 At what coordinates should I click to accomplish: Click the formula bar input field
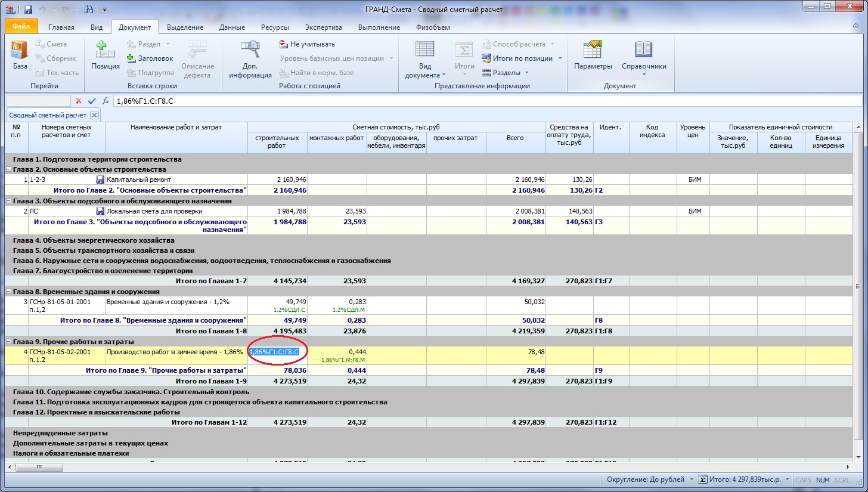coord(477,101)
